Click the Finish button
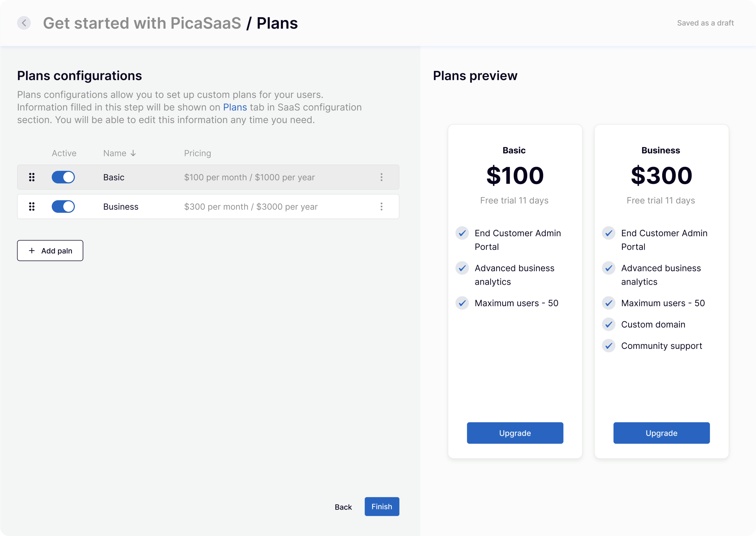Image resolution: width=756 pixels, height=536 pixels. click(381, 507)
